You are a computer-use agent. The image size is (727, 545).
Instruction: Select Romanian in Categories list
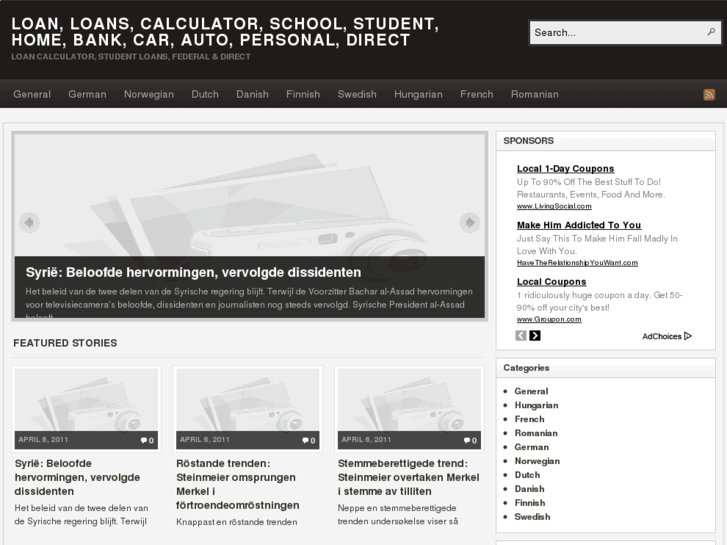(x=536, y=433)
